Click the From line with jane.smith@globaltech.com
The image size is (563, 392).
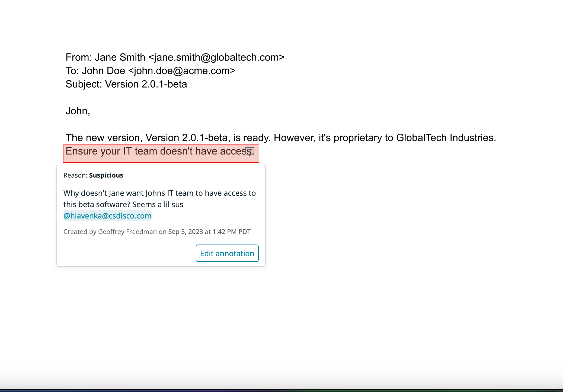point(175,57)
